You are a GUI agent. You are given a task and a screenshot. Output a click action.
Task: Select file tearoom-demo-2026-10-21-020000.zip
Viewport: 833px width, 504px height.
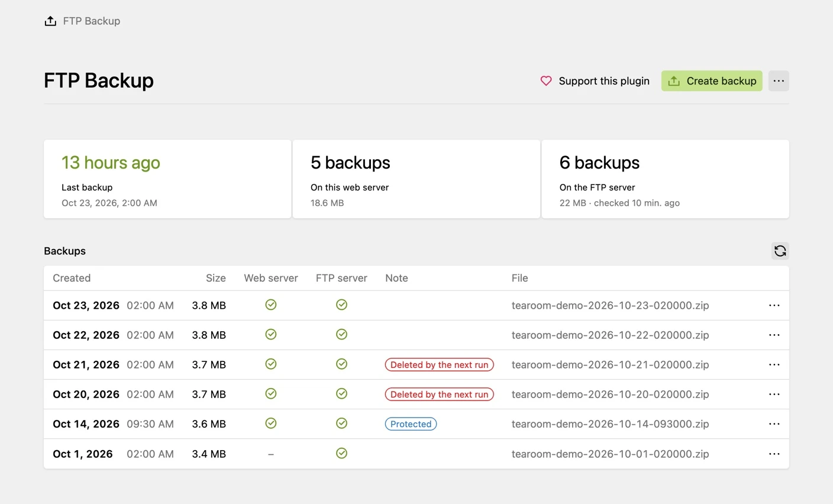pyautogui.click(x=611, y=364)
